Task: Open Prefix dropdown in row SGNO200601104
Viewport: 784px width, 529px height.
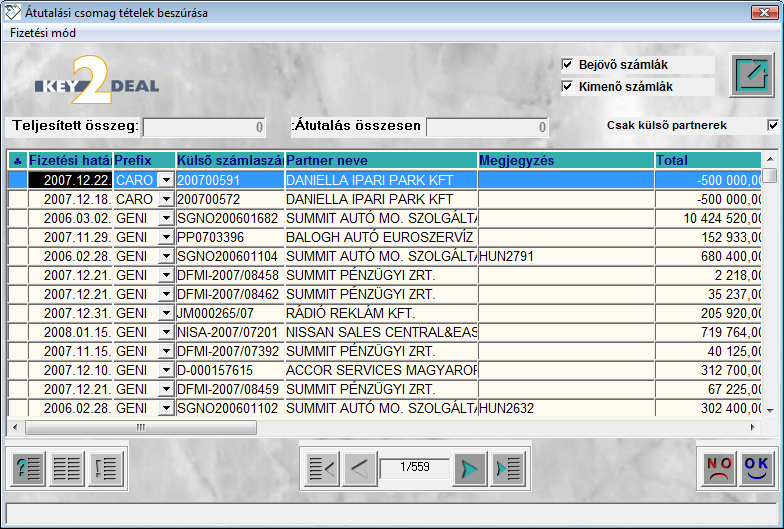Action: (166, 256)
